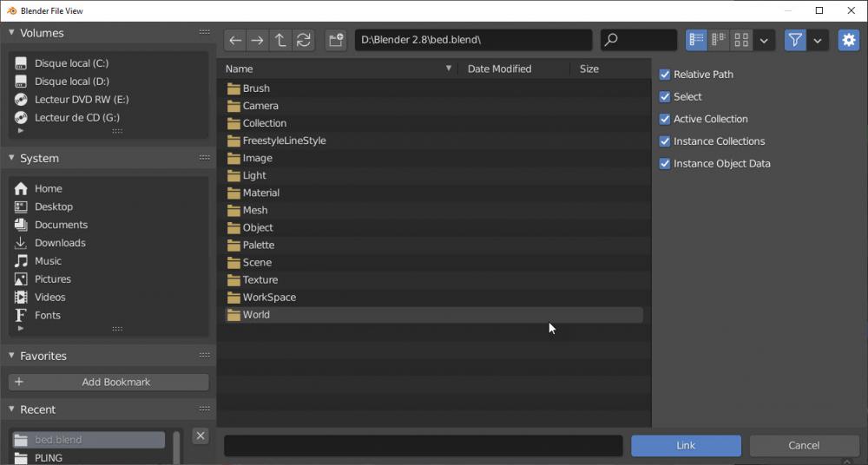Screen dimensions: 868x465
Task: Uncheck the Select option
Action: point(665,97)
